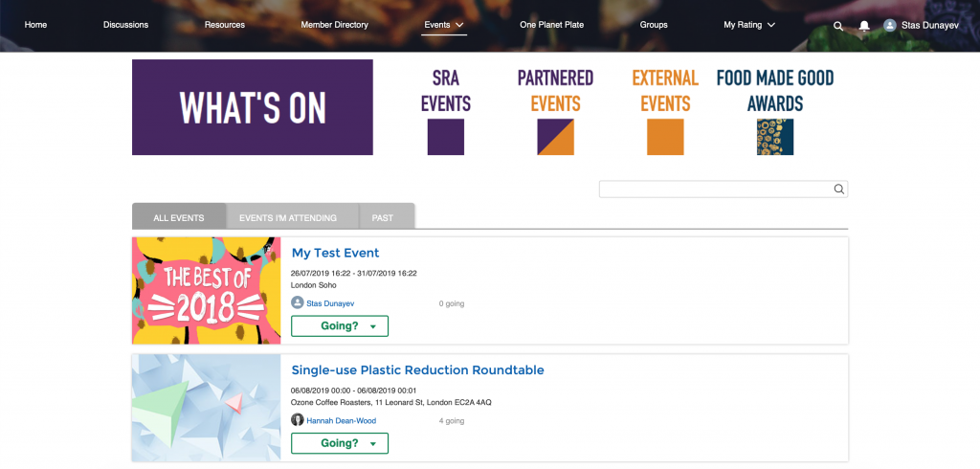Switch to the Past events tab
This screenshot has width=980, height=469.
pyautogui.click(x=383, y=218)
